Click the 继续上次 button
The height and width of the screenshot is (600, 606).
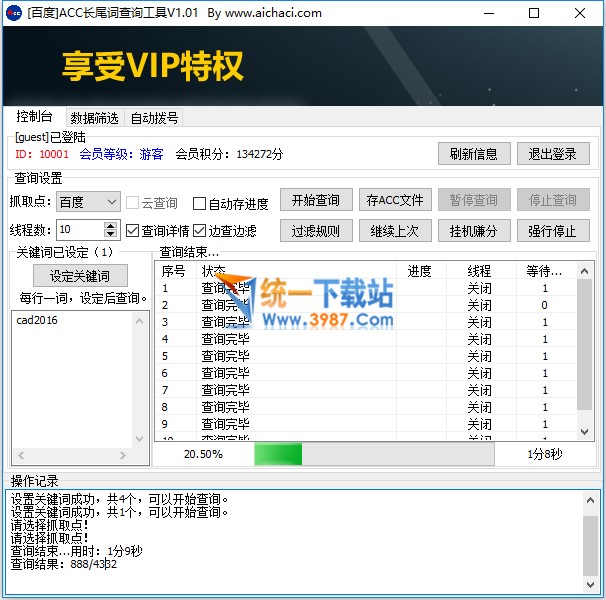pyautogui.click(x=395, y=231)
